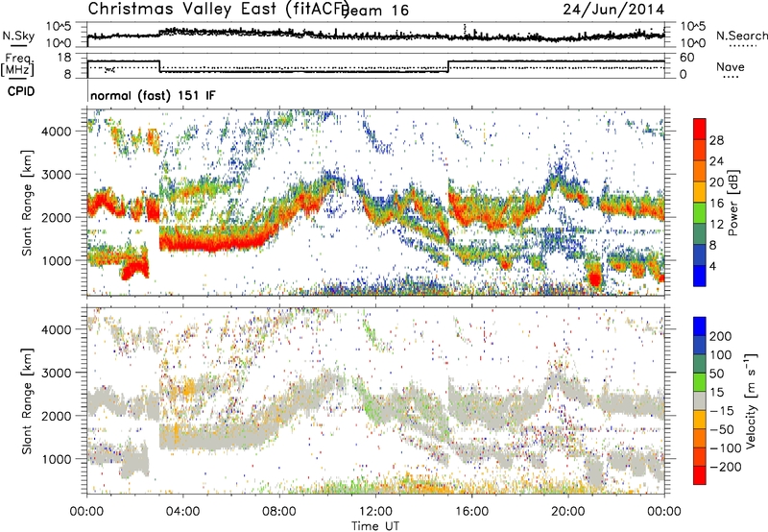Image resolution: width=768 pixels, height=532 pixels.
Task: Click the '16' label on power colorbar
Action: coord(716,204)
